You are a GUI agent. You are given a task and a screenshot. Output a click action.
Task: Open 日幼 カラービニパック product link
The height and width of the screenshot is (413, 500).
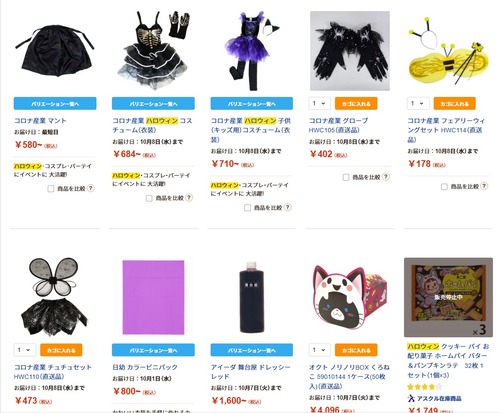(x=145, y=367)
